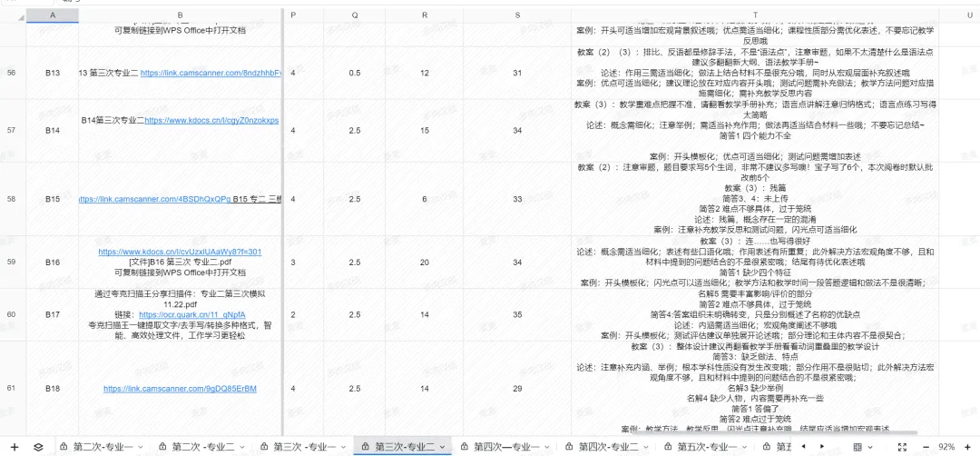Open the B17 ocr.quark.cn link
The width and height of the screenshot is (980, 456).
tap(191, 314)
